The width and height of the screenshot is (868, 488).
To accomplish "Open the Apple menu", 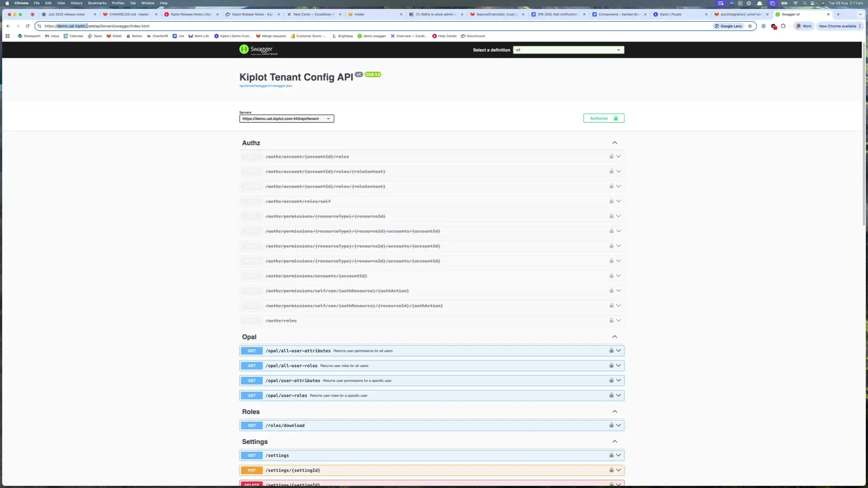I will (7, 3).
